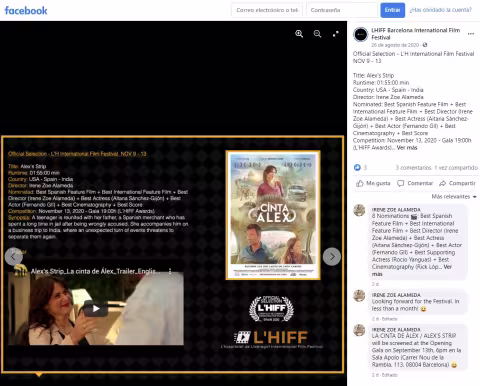
Task: Click 'Runtime: 01:55:00 min' in post
Action: (x=381, y=82)
